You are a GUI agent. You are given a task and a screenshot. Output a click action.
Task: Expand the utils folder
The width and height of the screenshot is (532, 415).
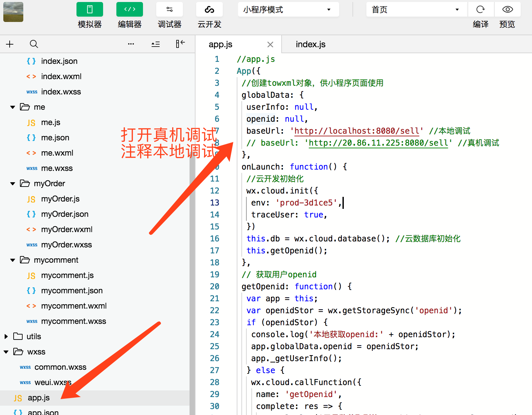(6, 337)
